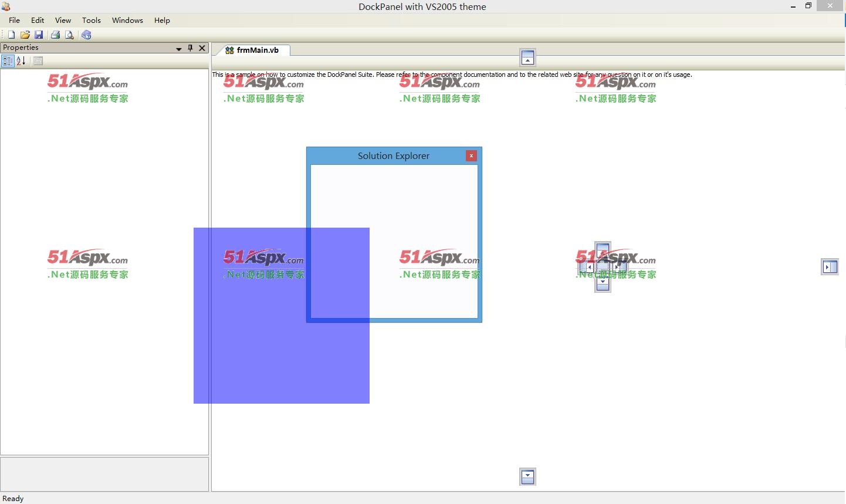Click the Print toolbar icon
This screenshot has width=846, height=504.
coord(55,35)
